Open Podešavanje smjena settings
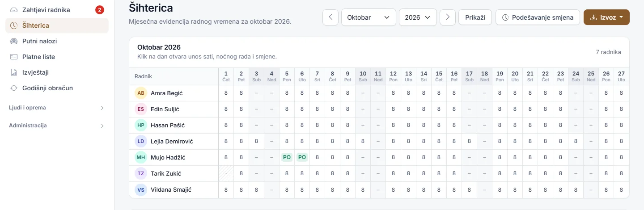The width and height of the screenshot is (644, 210). point(538,17)
